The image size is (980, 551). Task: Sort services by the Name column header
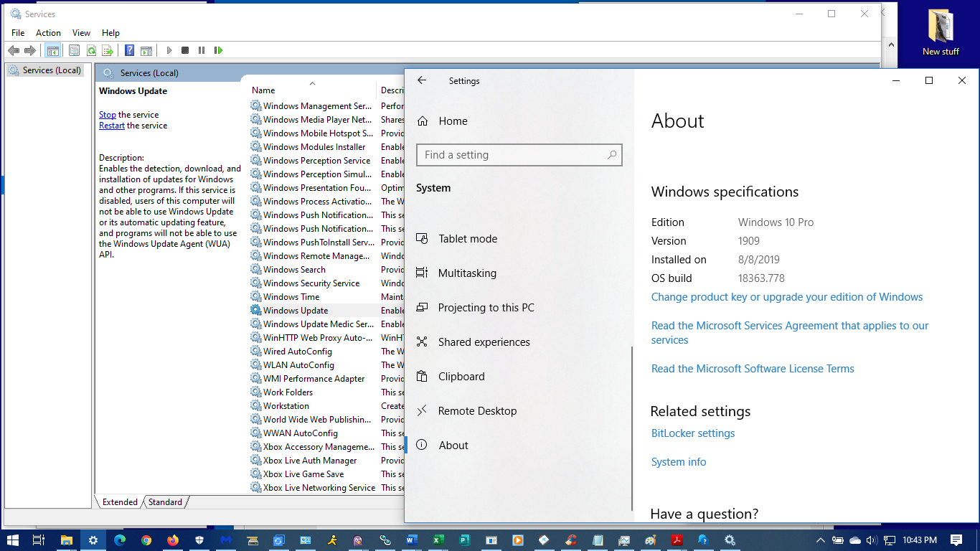312,90
